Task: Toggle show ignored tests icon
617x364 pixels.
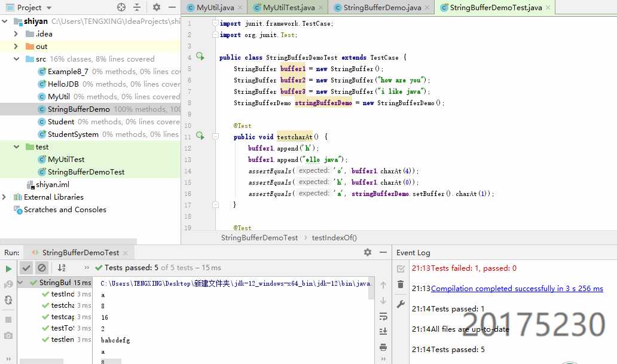Action: (42, 268)
